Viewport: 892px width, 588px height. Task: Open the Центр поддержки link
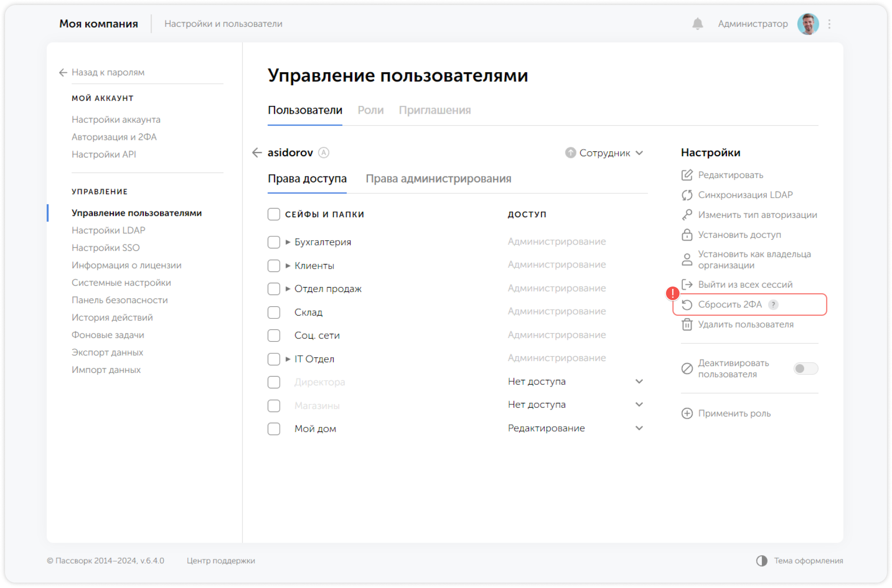point(221,560)
